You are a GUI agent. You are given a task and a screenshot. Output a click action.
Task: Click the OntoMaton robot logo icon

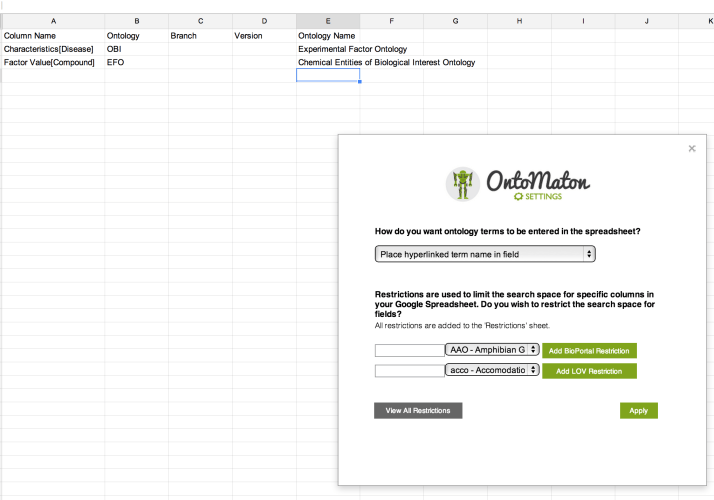tap(462, 184)
